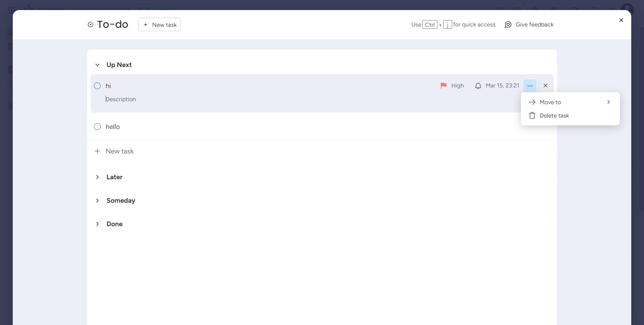Open the reminder bell icon on task hi

478,85
